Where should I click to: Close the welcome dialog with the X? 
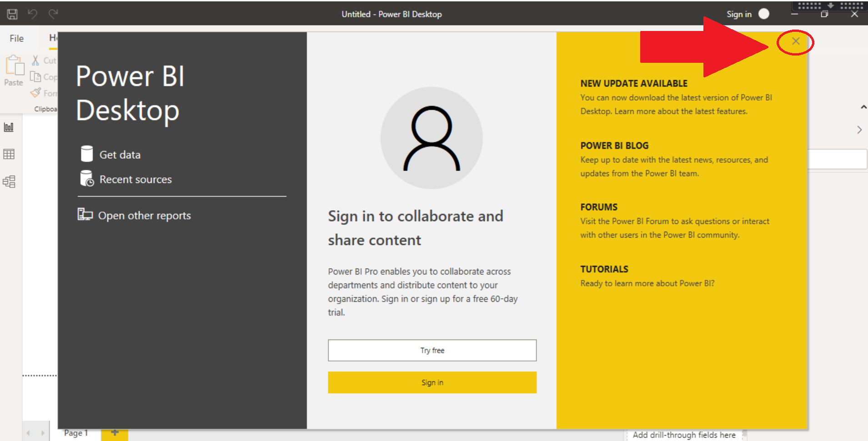click(795, 41)
